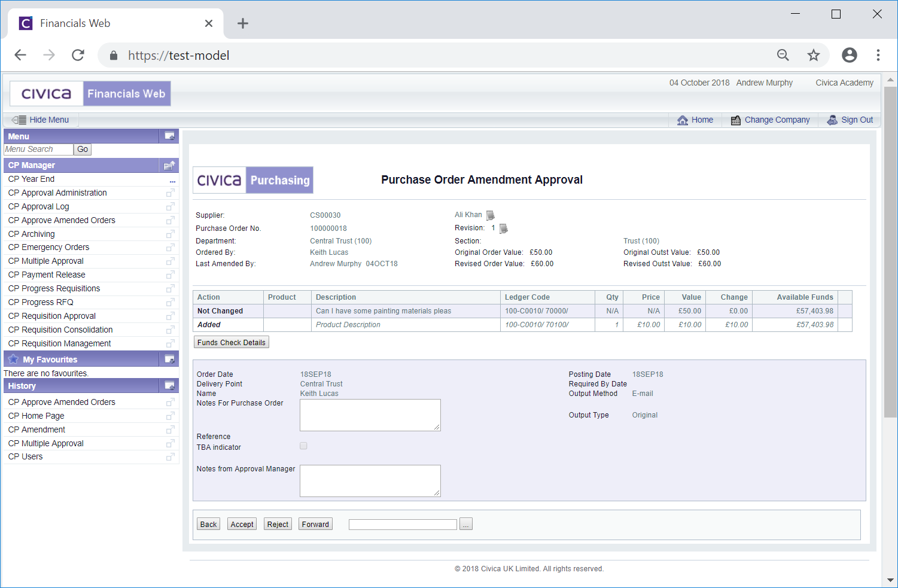The height and width of the screenshot is (588, 898).
Task: Click the browser zoom magnifier icon
Action: coord(783,55)
